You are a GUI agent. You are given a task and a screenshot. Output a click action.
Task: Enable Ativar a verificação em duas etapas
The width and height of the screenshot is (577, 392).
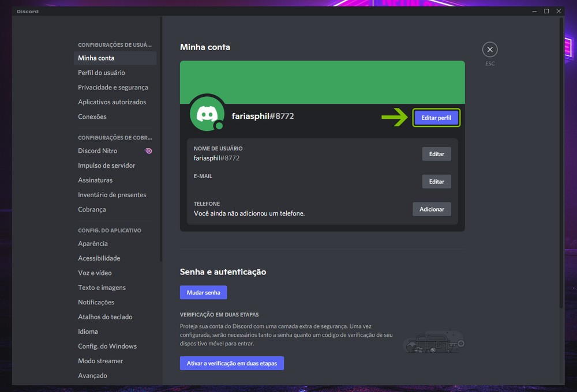point(231,363)
